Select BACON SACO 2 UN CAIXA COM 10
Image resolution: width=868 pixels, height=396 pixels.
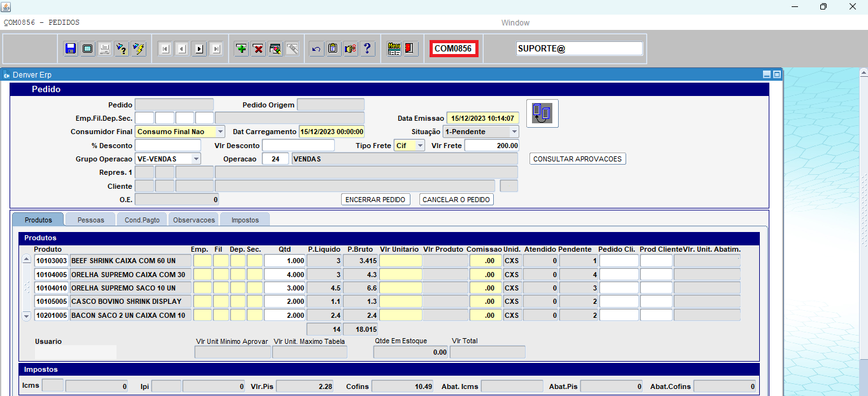pos(130,315)
